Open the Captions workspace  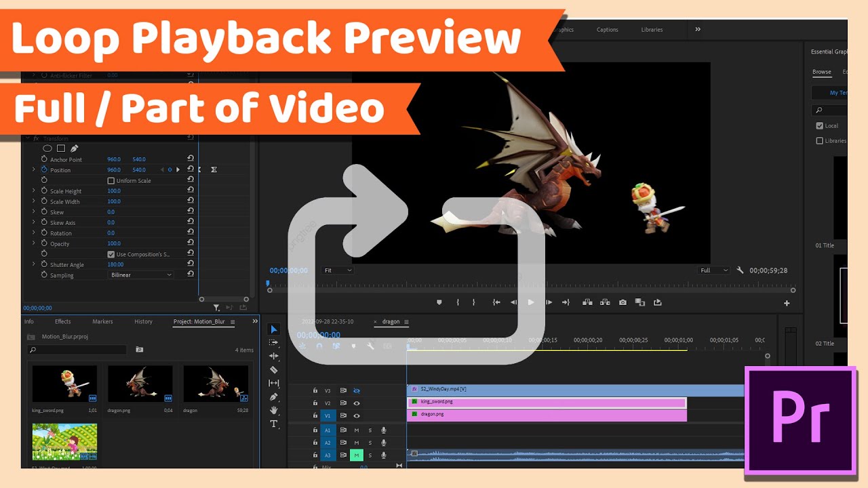click(x=608, y=29)
